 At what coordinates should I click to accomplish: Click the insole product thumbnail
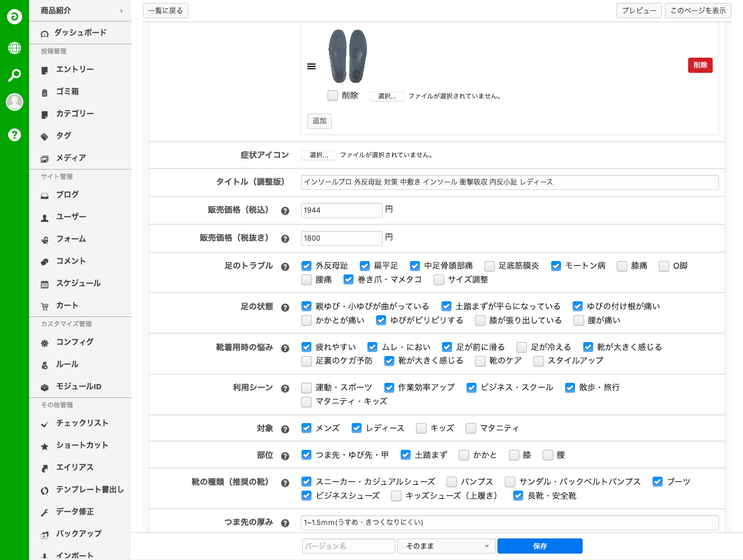[x=348, y=57]
